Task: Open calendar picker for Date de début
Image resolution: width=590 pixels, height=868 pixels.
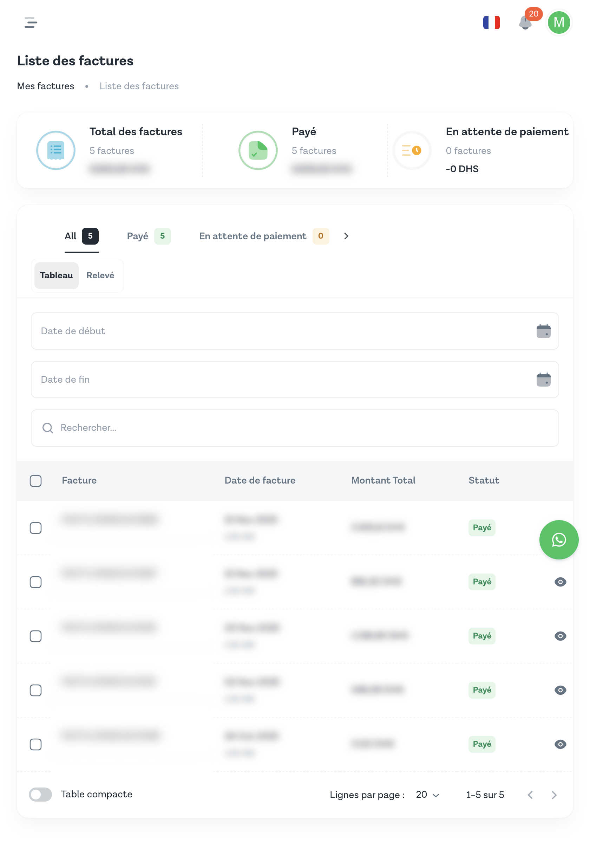Action: (543, 331)
